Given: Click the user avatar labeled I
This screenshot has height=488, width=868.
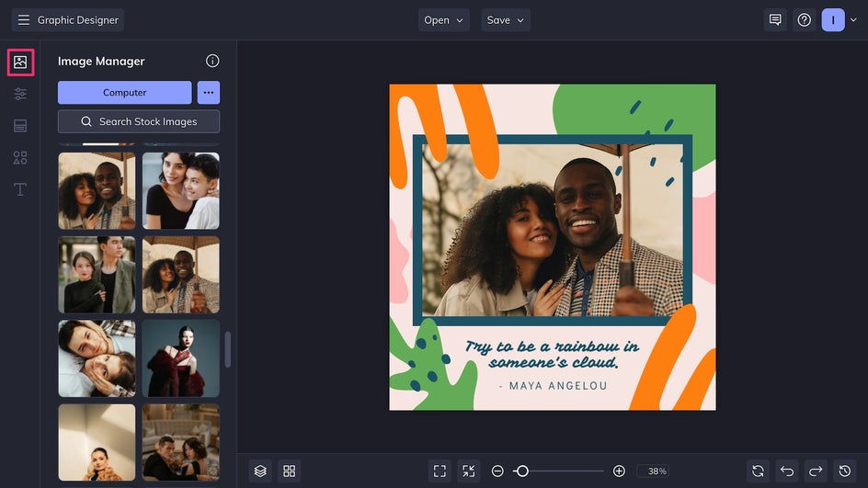Looking at the screenshot, I should pyautogui.click(x=833, y=20).
